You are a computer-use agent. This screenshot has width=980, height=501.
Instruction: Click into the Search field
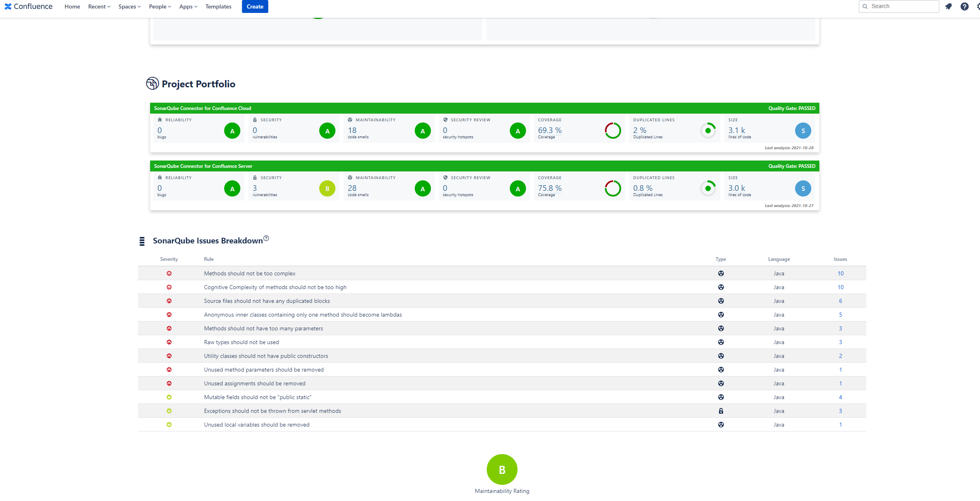(x=899, y=6)
